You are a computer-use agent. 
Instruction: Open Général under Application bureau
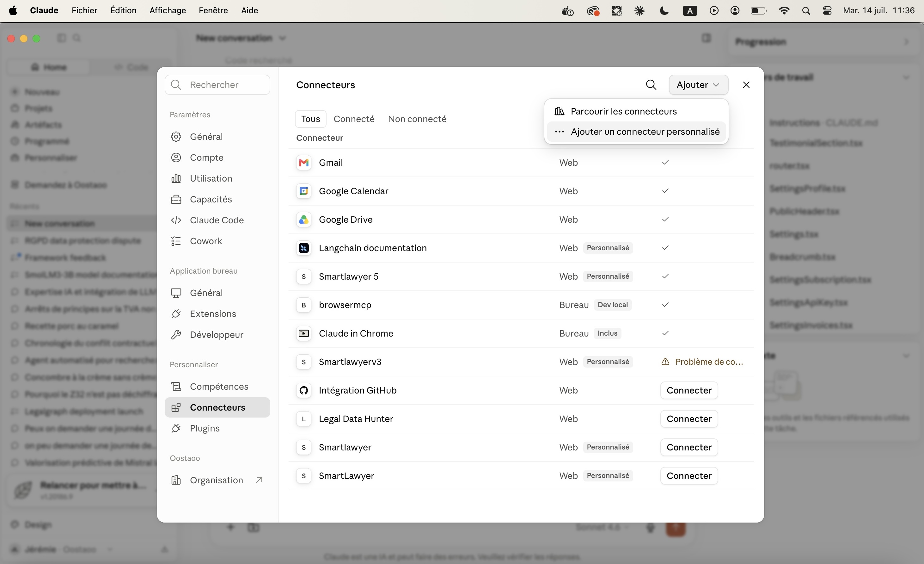click(217, 293)
